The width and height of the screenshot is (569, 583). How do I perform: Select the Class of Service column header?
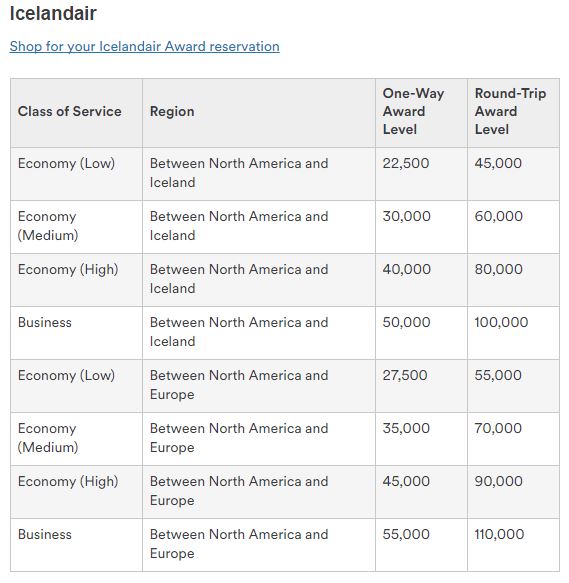(70, 111)
